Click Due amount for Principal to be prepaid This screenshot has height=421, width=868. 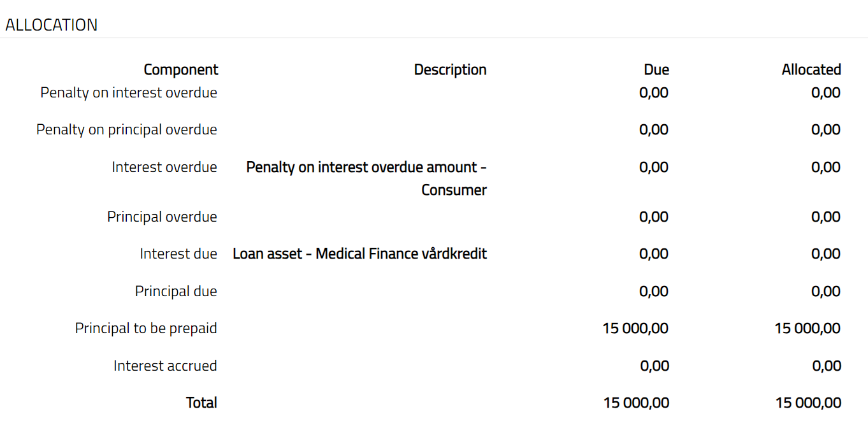tap(635, 328)
